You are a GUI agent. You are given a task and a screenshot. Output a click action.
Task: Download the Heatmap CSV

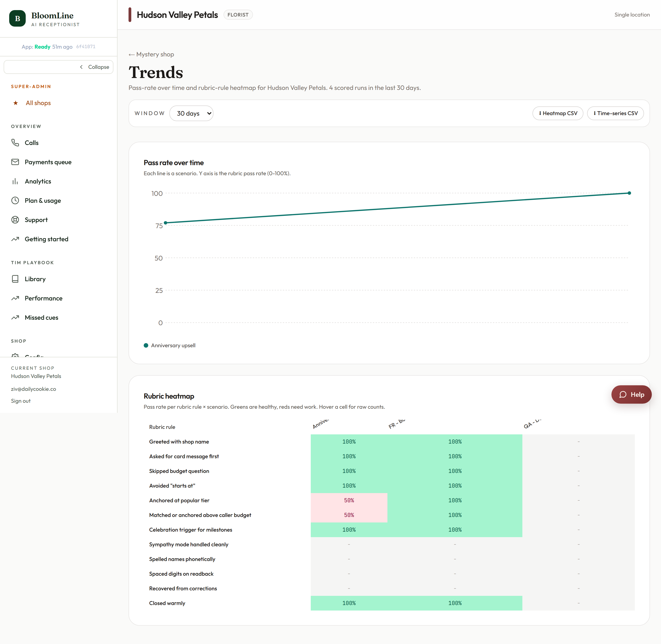tap(558, 113)
